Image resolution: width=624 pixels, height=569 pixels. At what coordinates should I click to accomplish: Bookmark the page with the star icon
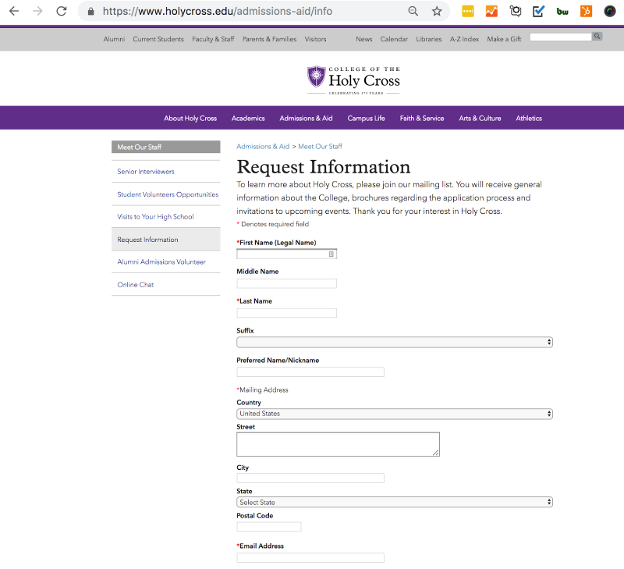pyautogui.click(x=437, y=11)
